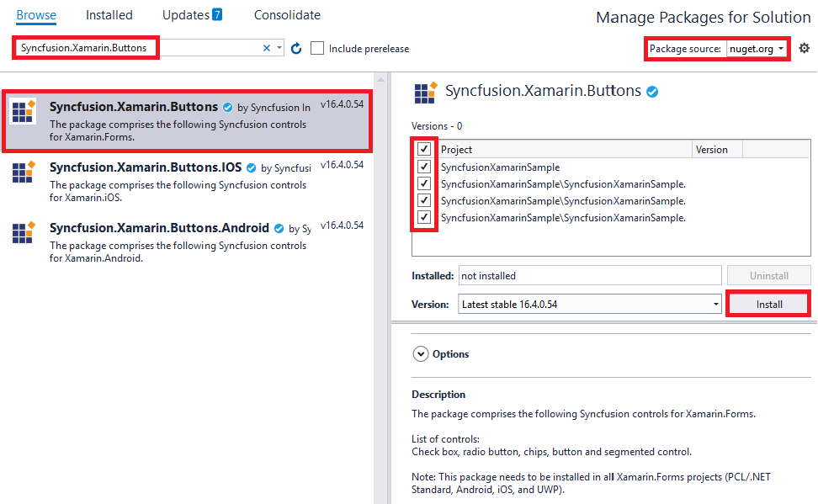Switch to the Installed tab
818x504 pixels.
tap(109, 15)
